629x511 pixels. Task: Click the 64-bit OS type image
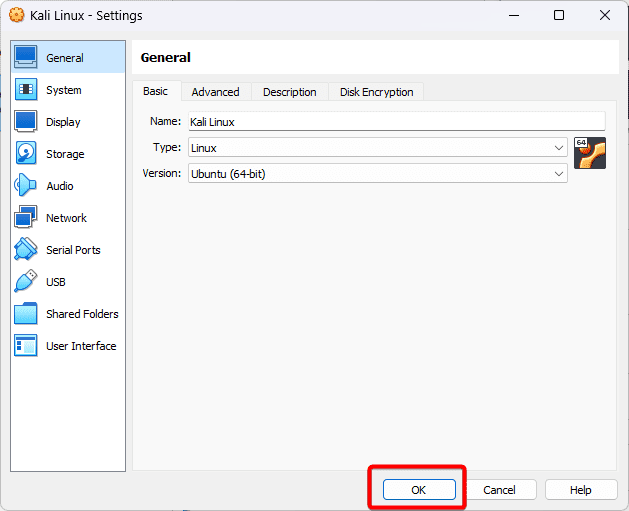point(590,153)
